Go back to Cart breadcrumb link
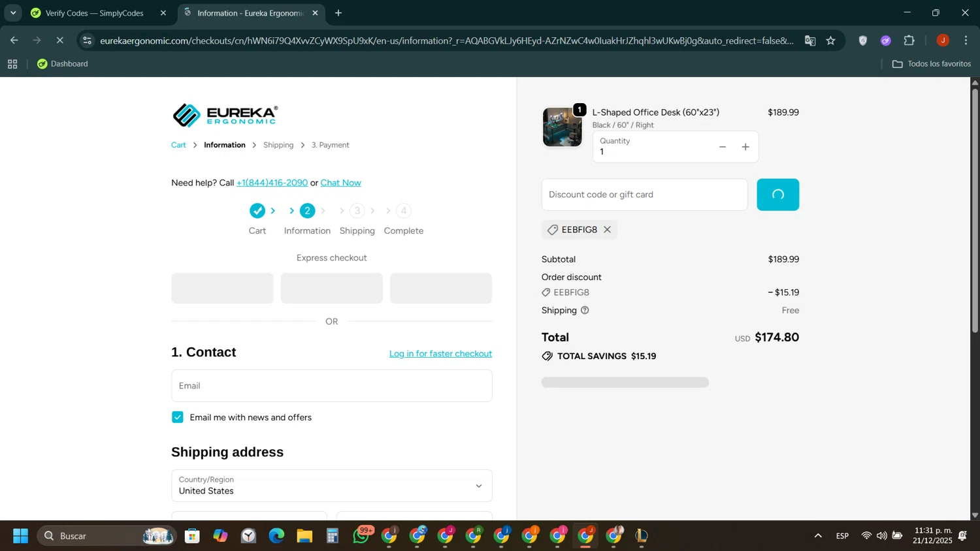Viewport: 980px width, 551px height. click(x=178, y=145)
